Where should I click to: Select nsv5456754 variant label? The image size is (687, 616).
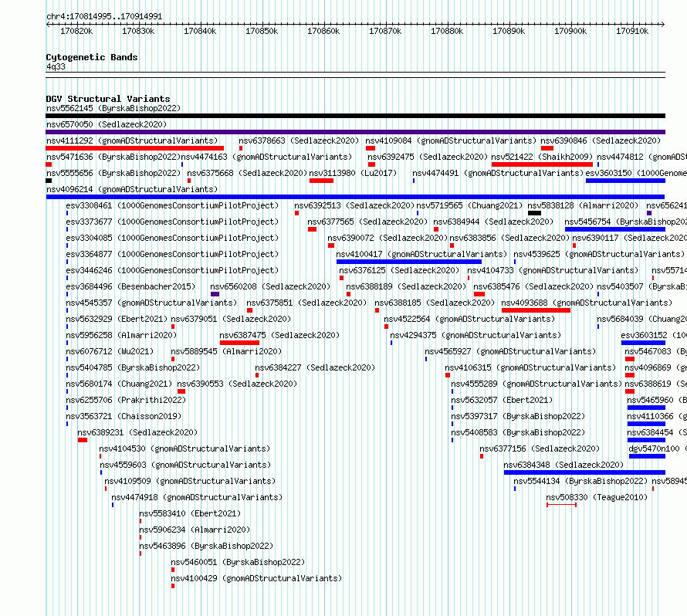(x=626, y=222)
